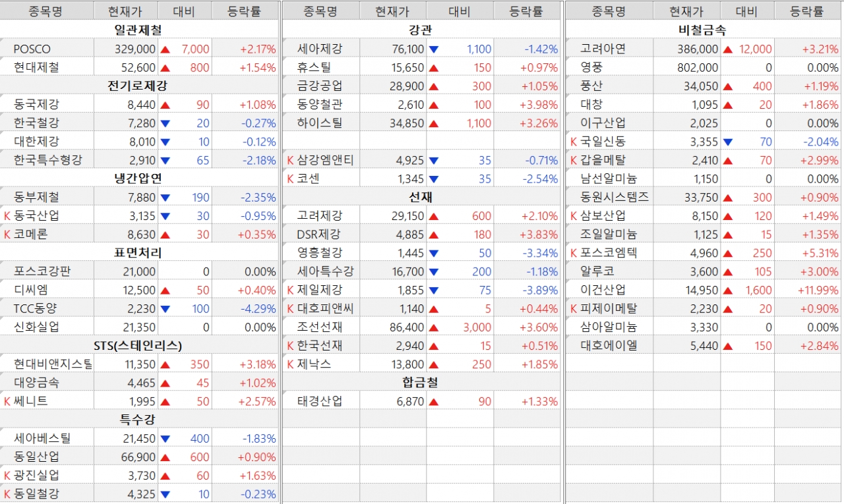Click the K marker beside 쎄니트

coord(7,401)
